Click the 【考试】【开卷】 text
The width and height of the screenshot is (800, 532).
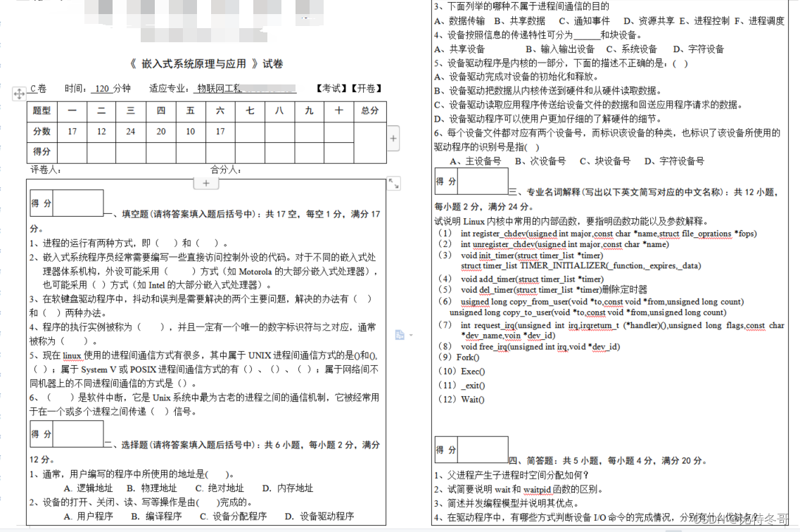coord(349,88)
